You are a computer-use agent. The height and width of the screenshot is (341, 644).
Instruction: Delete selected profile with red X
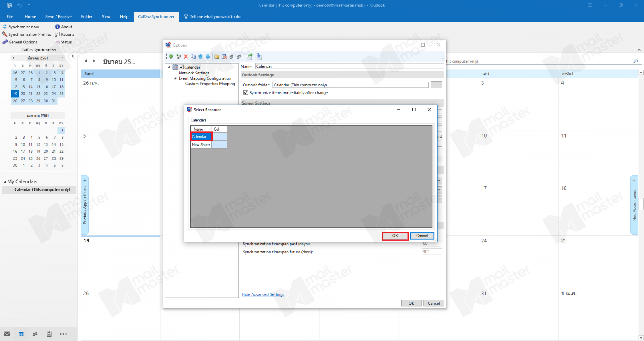click(186, 57)
